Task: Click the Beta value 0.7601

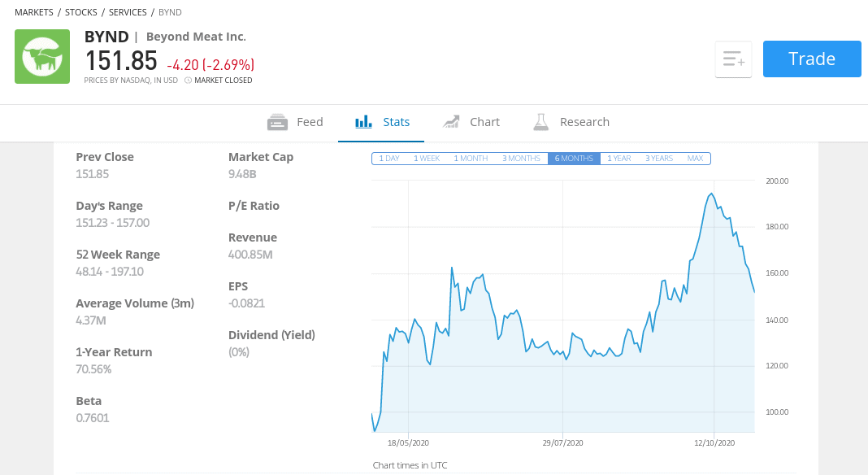Action: [93, 418]
